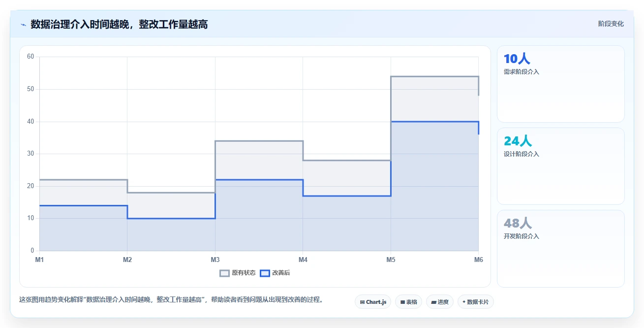Click the M6 x-axis label
Image resolution: width=644 pixels, height=328 pixels.
point(478,260)
